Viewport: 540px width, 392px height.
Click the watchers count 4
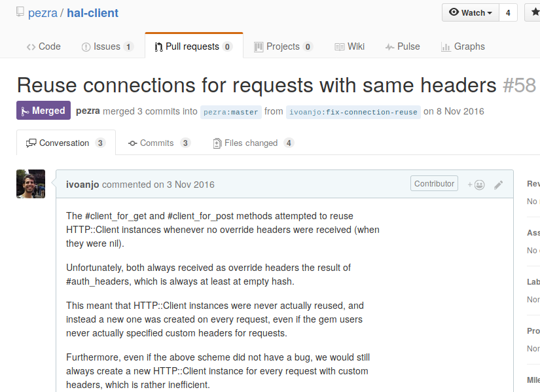click(508, 12)
